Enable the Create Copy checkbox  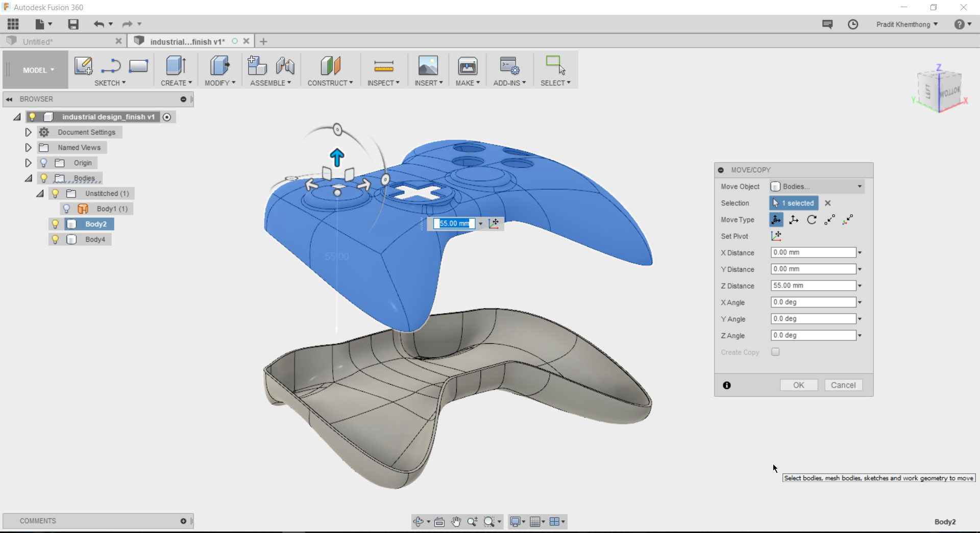tap(775, 352)
